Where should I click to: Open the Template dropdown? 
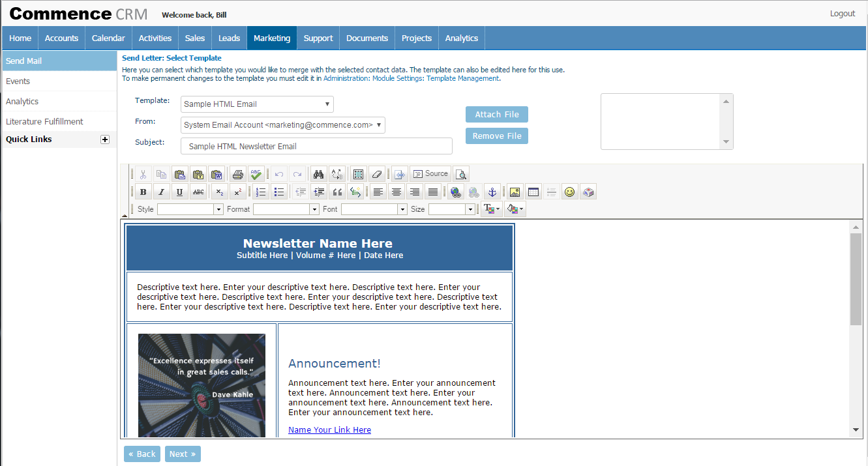click(x=257, y=104)
